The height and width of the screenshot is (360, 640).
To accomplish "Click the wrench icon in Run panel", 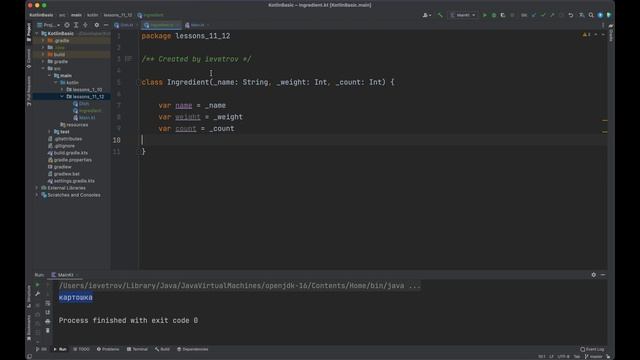I will click(38, 294).
